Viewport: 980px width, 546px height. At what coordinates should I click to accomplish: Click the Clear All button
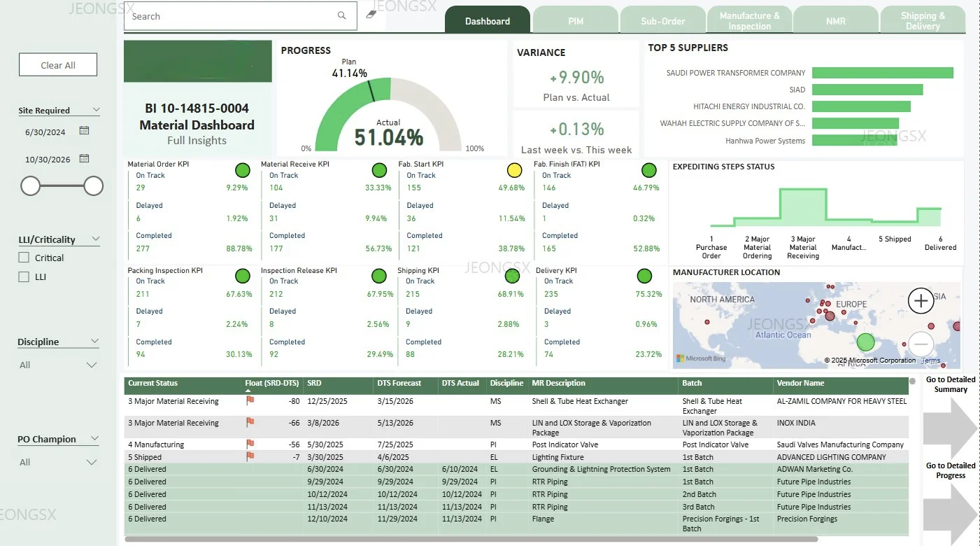click(x=58, y=65)
